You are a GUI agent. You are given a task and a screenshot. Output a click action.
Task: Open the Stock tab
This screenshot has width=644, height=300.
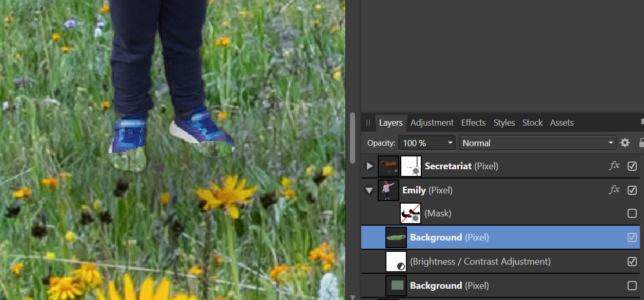click(532, 123)
